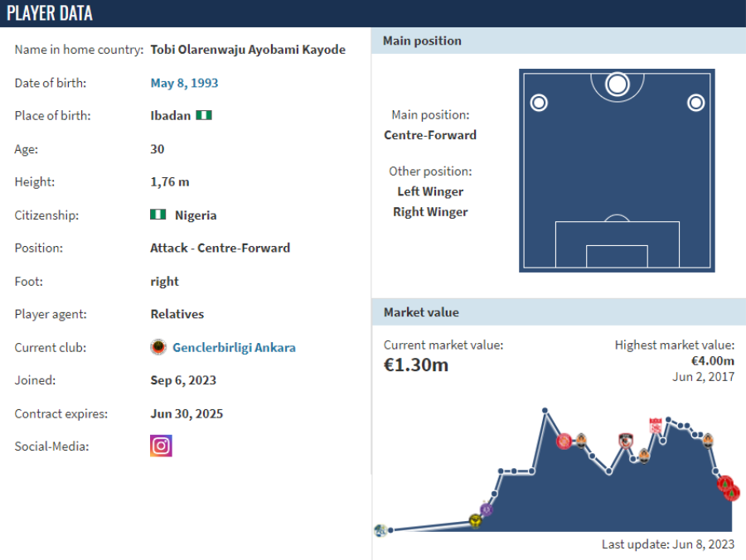This screenshot has height=560, width=746.
Task: Click the Nigerian flag next to Citizenship
Action: pyautogui.click(x=157, y=215)
